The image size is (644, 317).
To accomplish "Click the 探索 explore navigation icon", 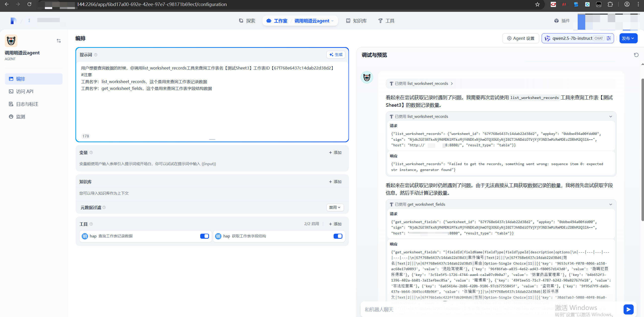I will (247, 21).
